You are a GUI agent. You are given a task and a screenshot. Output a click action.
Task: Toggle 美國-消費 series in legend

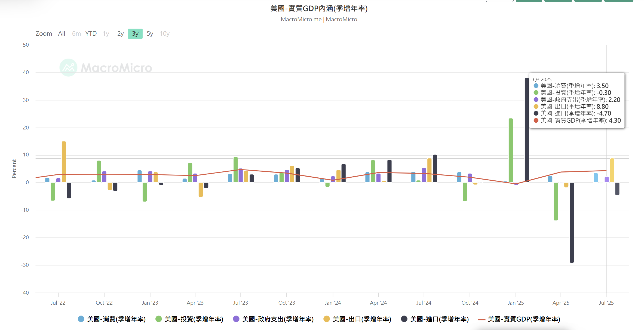pos(116,319)
